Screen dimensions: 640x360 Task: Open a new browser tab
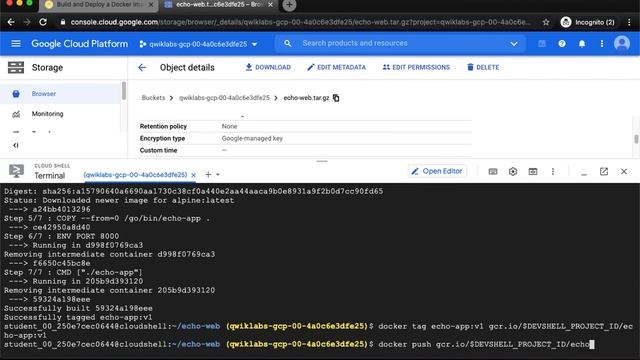tap(289, 5)
